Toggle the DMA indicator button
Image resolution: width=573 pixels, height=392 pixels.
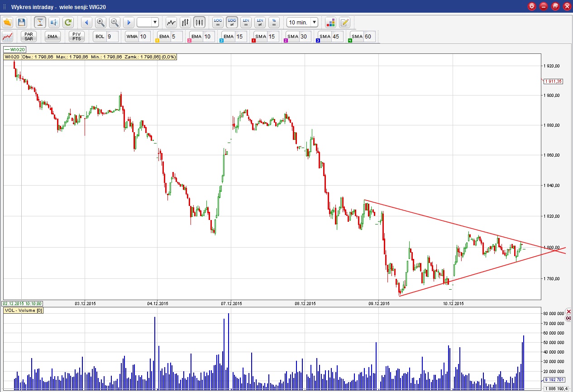(x=53, y=37)
